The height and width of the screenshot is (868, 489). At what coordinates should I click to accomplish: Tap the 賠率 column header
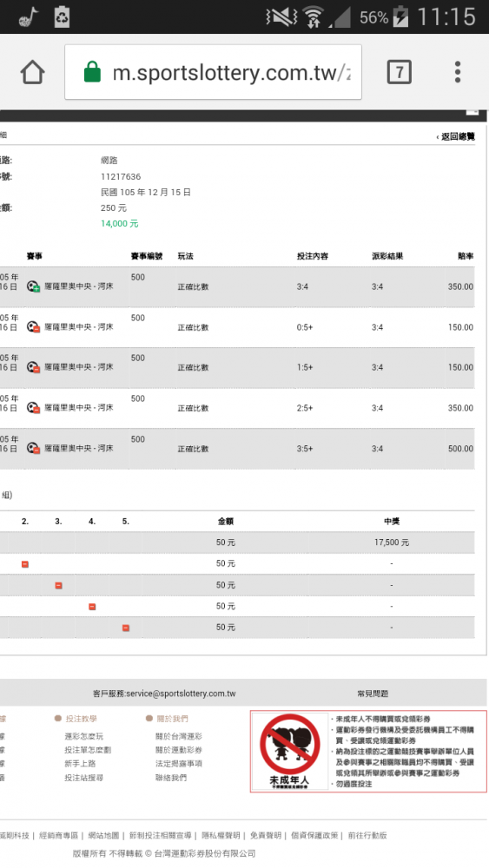(x=466, y=256)
